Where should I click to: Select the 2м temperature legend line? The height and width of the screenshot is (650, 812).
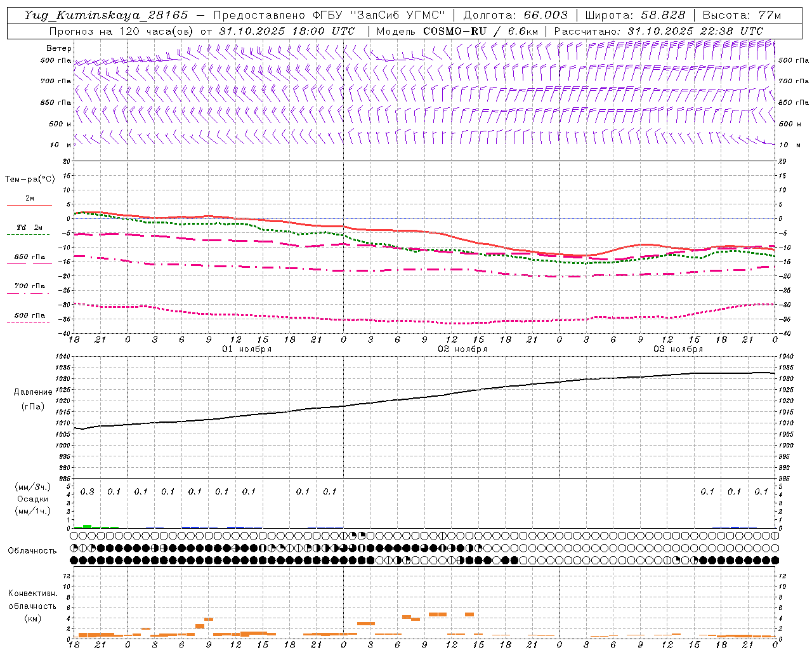[29, 202]
